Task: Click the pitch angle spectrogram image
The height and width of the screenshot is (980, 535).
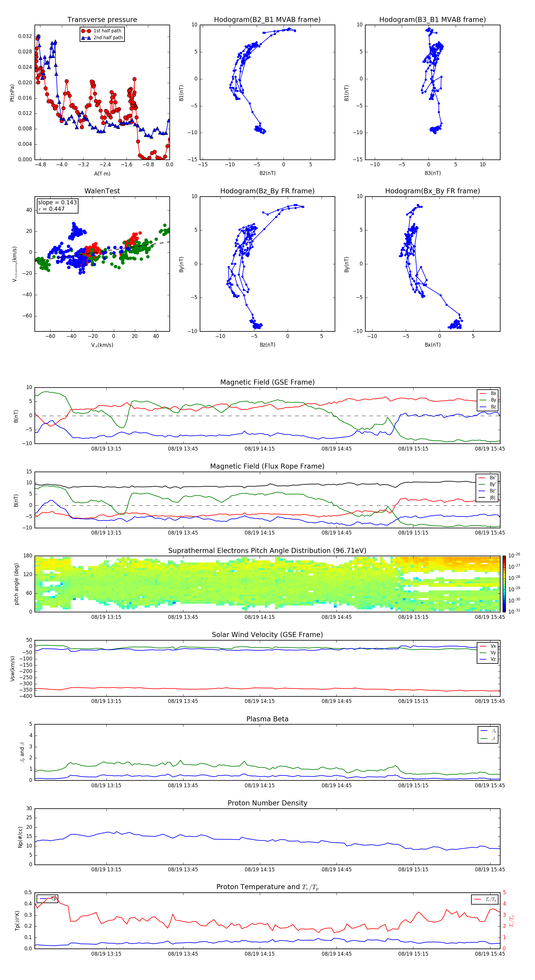Action: 267,584
